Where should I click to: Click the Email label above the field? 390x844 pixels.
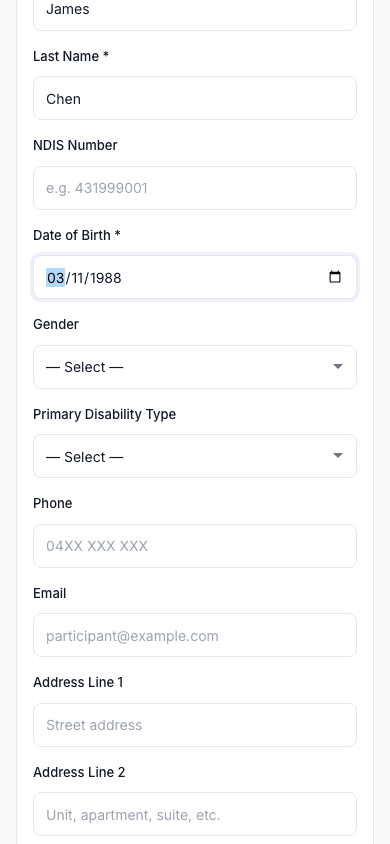pyautogui.click(x=49, y=593)
